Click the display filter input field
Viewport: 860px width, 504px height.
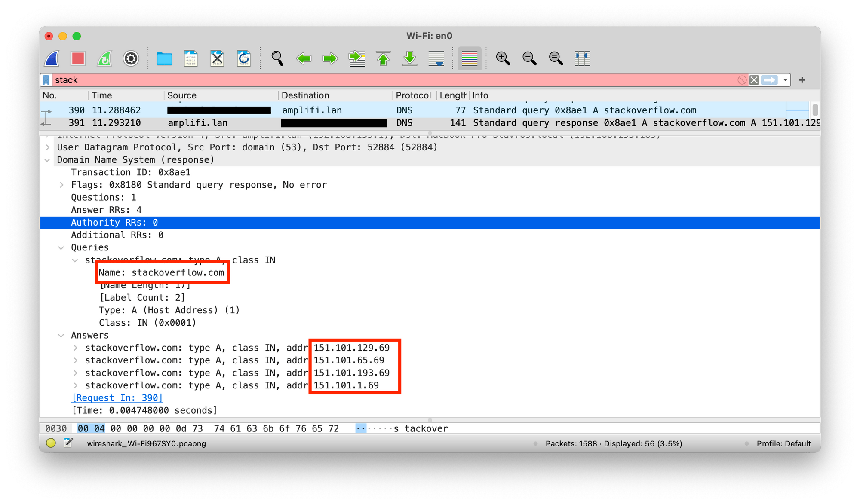[x=387, y=80]
